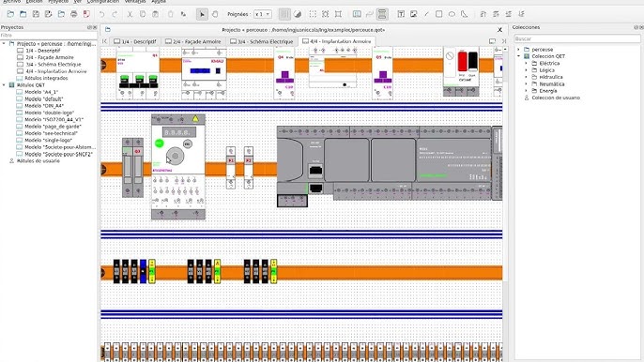Click the Buscar collections search field
The width and height of the screenshot is (644, 362).
click(577, 38)
